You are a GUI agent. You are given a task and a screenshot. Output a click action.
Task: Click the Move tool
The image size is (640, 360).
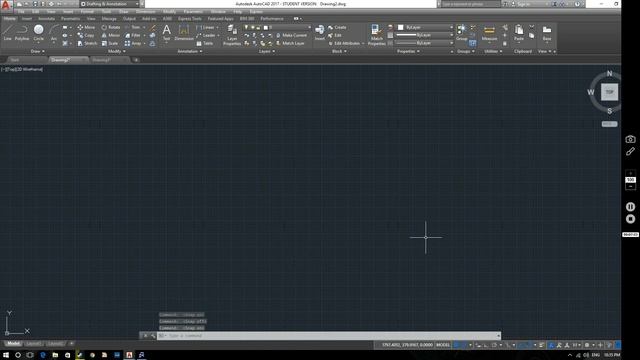pos(86,27)
